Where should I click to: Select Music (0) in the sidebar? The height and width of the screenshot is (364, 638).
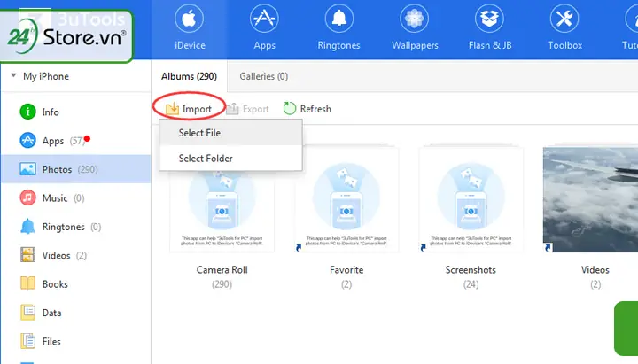(x=75, y=198)
